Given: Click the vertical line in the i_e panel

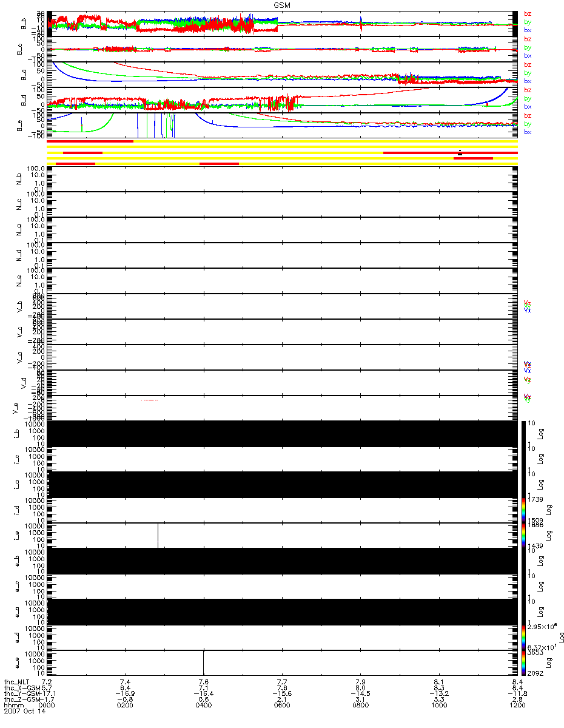Looking at the screenshot, I should pos(158,535).
